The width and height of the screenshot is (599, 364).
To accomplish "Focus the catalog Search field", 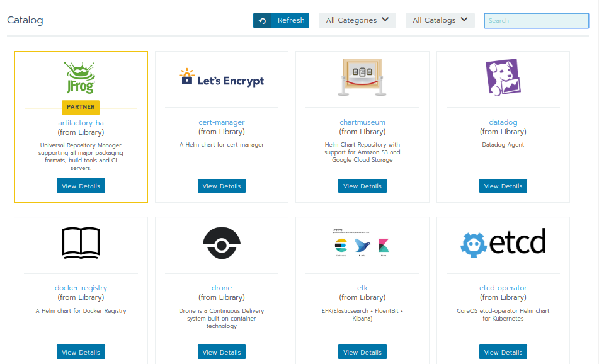I will pyautogui.click(x=537, y=21).
